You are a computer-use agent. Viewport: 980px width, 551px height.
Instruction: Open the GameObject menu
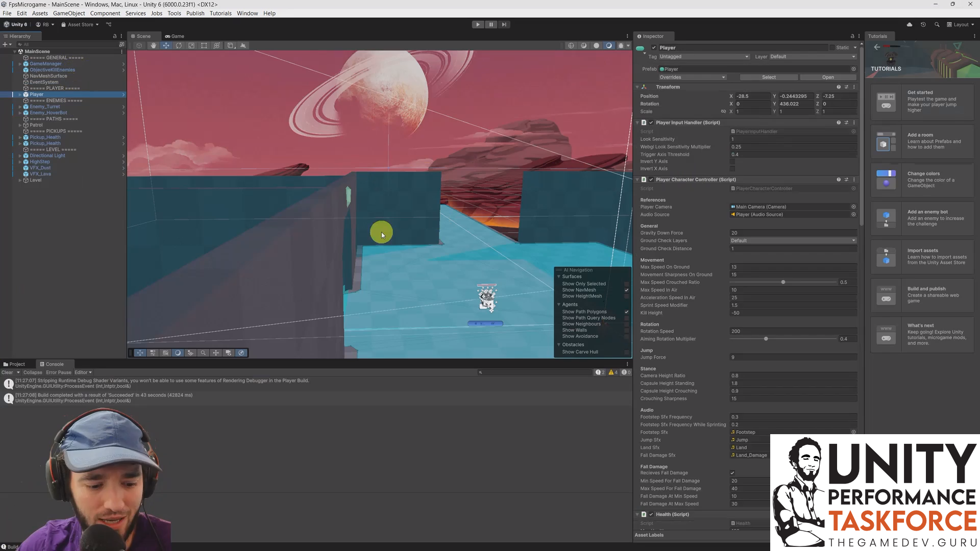coord(69,13)
